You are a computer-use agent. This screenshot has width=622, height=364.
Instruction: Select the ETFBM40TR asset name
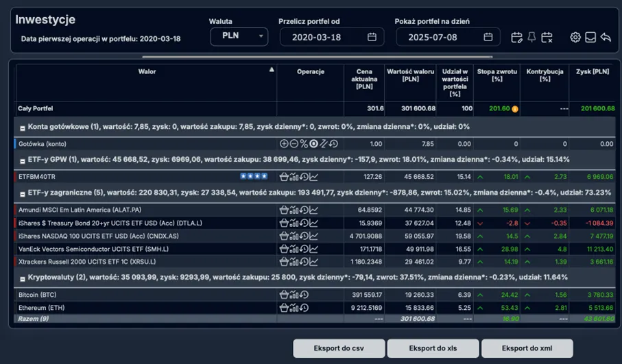37,177
